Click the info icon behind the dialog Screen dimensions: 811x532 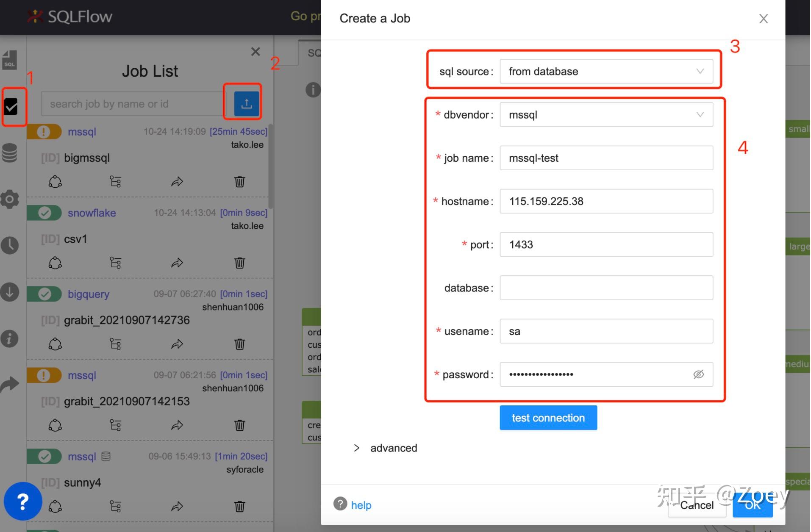click(x=313, y=90)
